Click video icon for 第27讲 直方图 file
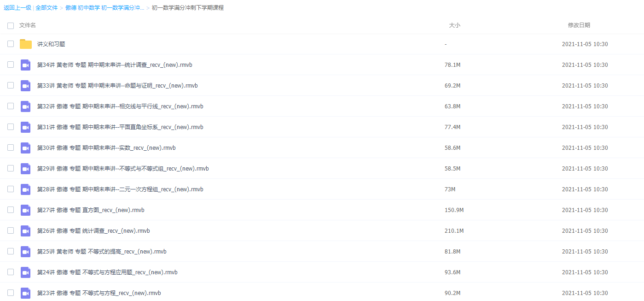 point(26,210)
